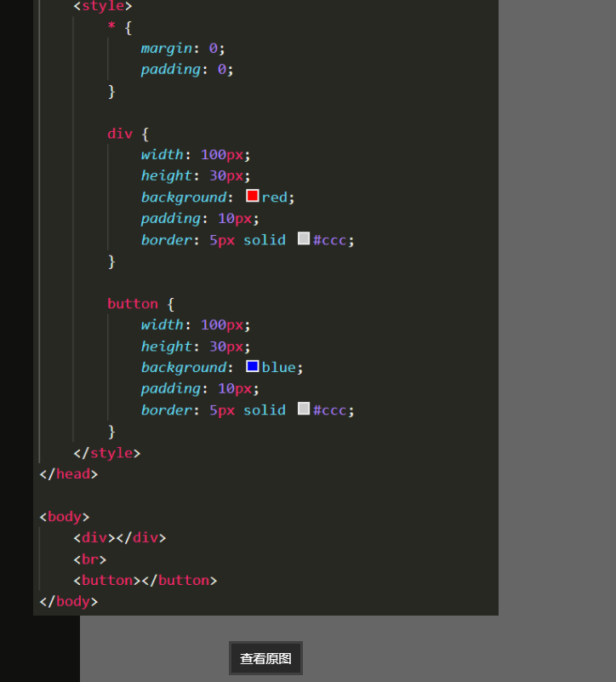This screenshot has width=616, height=682.
Task: Click 'border' property in the button rule
Action: (x=167, y=410)
